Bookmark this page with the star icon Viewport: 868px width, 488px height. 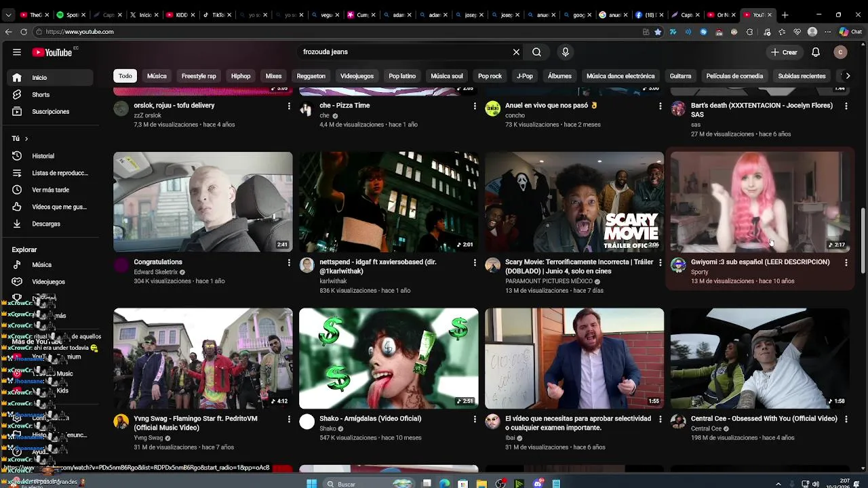(x=658, y=32)
